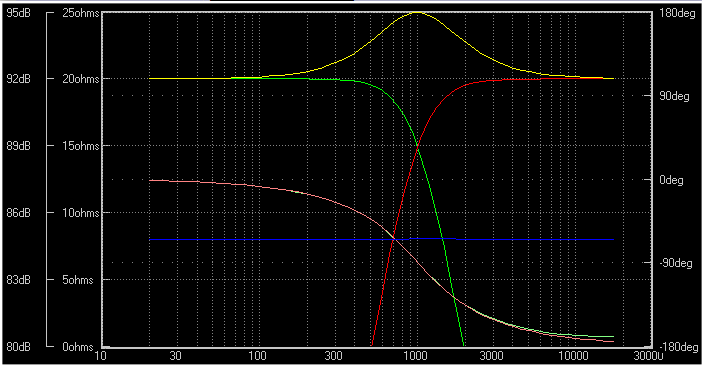Click the 5ohms impedance label
The height and width of the screenshot is (367, 702).
click(x=78, y=280)
